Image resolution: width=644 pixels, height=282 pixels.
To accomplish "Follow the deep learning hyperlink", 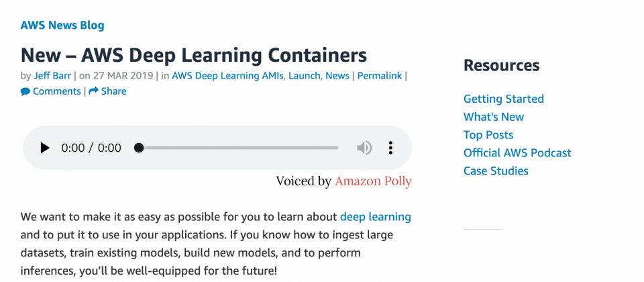I will coord(376,217).
